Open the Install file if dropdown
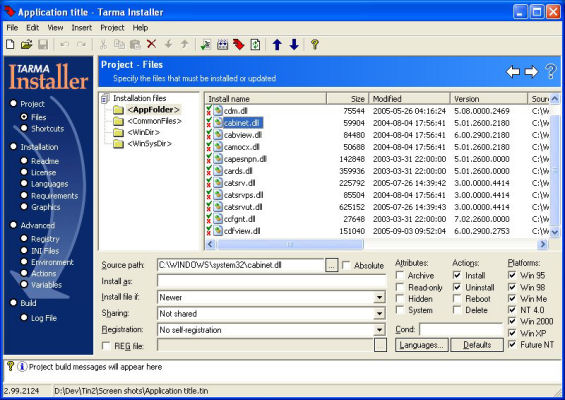Viewport: 565px width, 400px height. (x=379, y=298)
